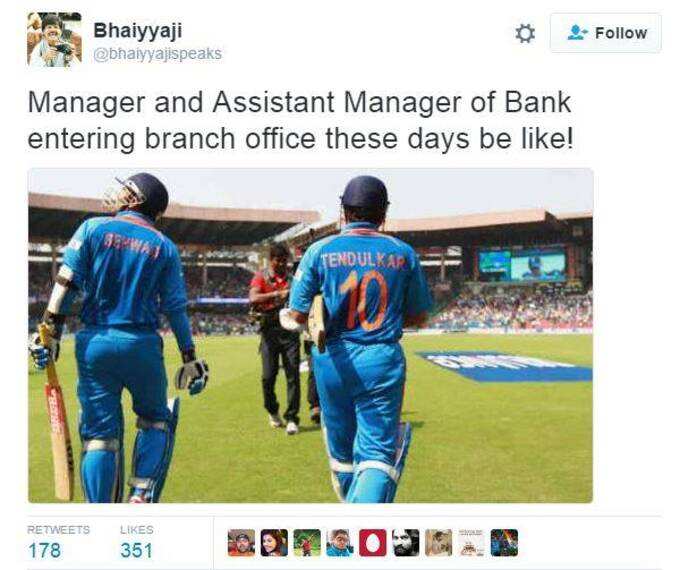The width and height of the screenshot is (680, 570).
Task: Open Bhaiyyaji's profile picture
Action: point(54,39)
